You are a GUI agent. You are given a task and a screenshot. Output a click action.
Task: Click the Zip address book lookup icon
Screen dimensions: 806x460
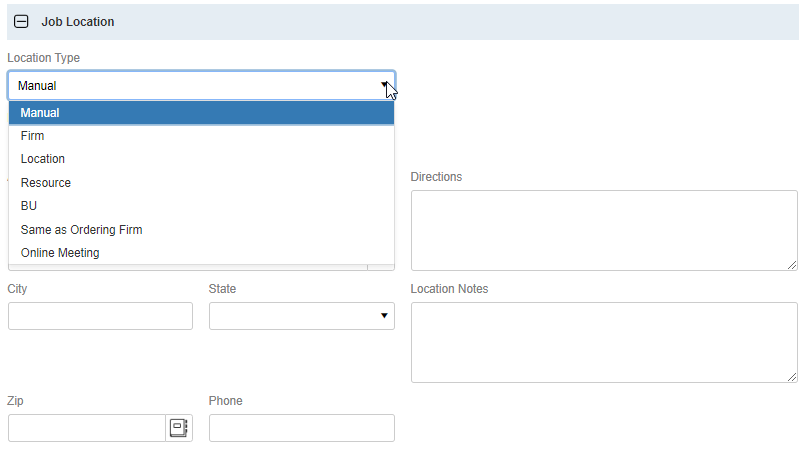(179, 428)
